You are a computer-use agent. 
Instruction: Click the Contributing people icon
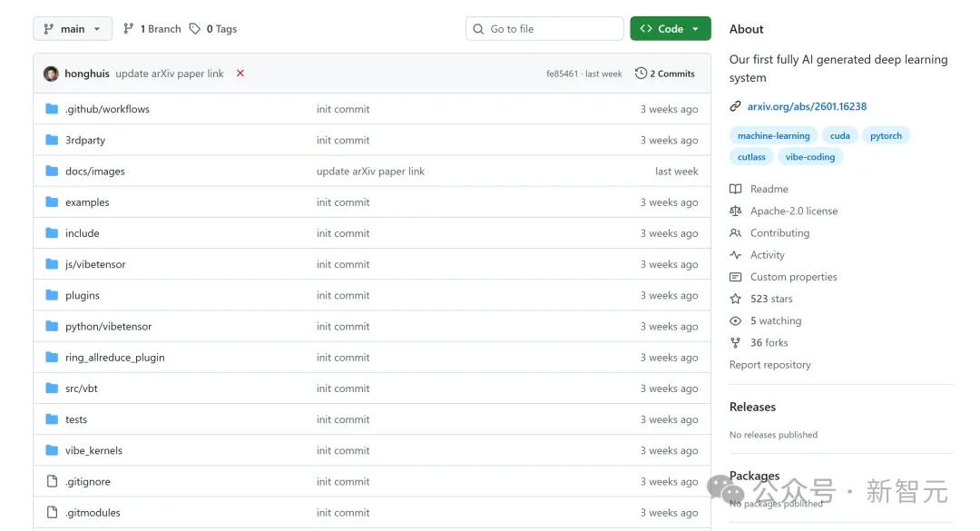coord(736,232)
